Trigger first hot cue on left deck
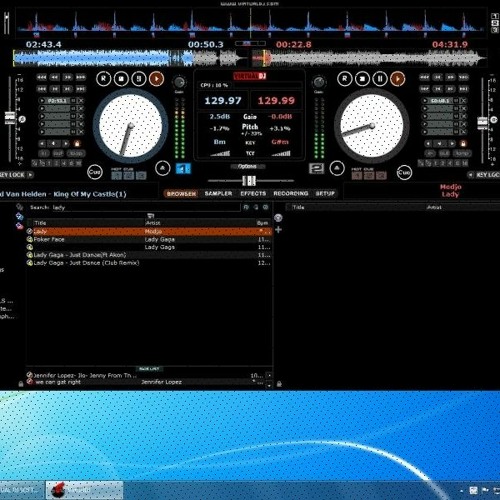 [x=116, y=176]
